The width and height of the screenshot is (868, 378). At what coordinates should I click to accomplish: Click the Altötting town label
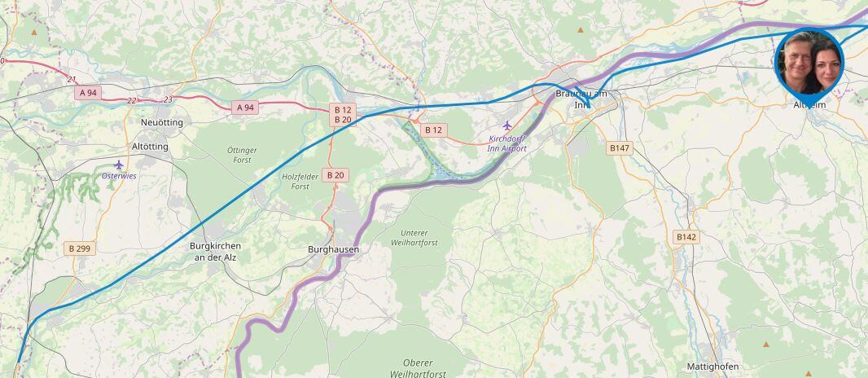point(150,147)
